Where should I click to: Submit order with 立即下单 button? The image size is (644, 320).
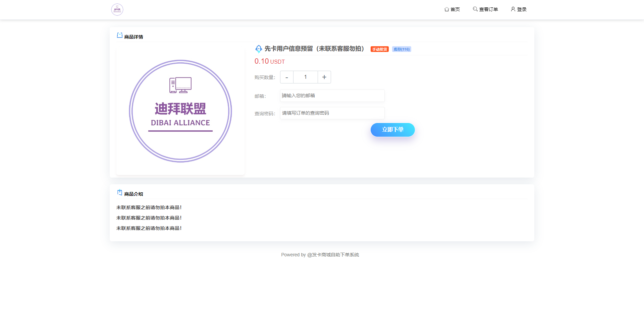point(393,130)
